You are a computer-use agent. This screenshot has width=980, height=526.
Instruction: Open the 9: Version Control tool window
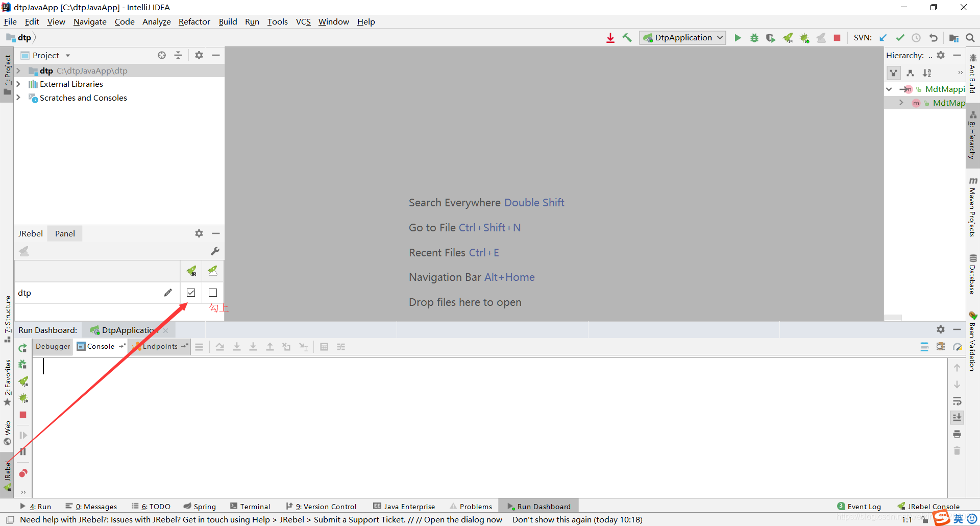tap(321, 507)
